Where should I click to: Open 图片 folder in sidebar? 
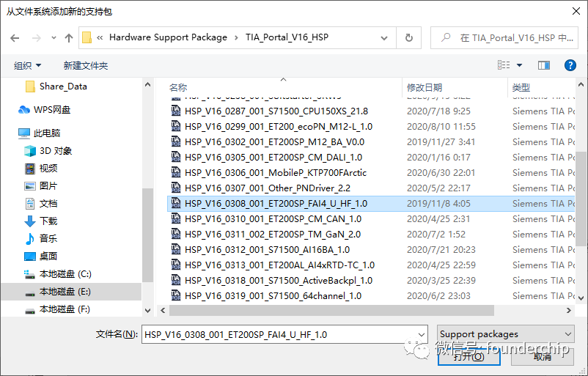[41, 186]
